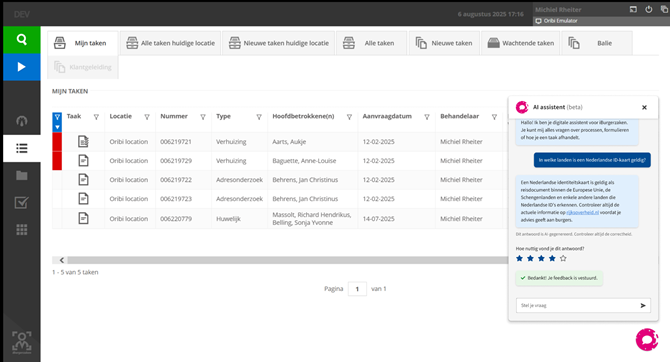Follow the rijksoverheid.nl link in chat

click(582, 212)
